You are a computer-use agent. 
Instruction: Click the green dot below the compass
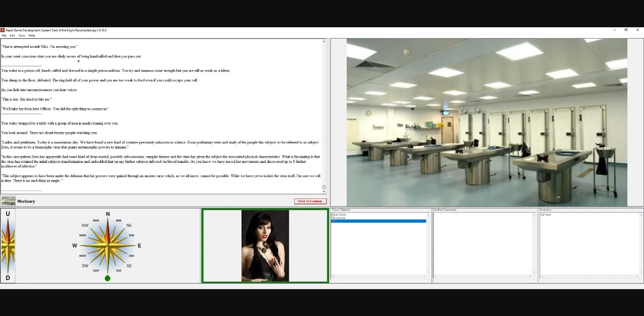pyautogui.click(x=107, y=278)
